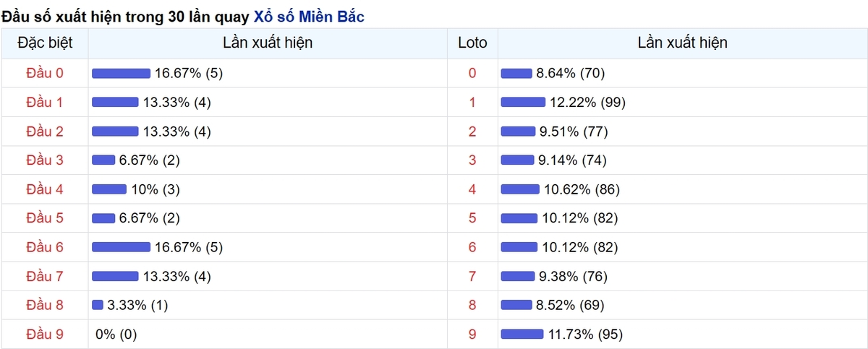This screenshot has width=868, height=349.
Task: Click the Loto 0 row number
Action: pos(473,73)
